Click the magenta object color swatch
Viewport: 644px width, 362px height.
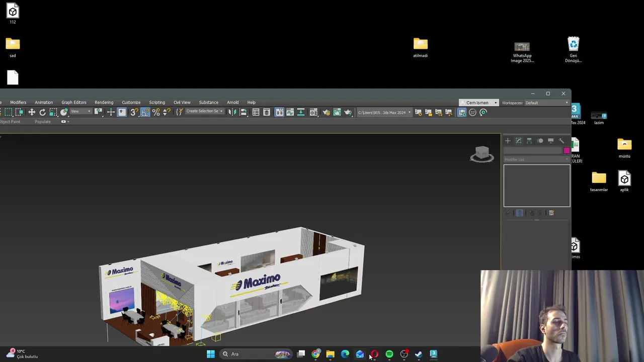[x=567, y=150]
